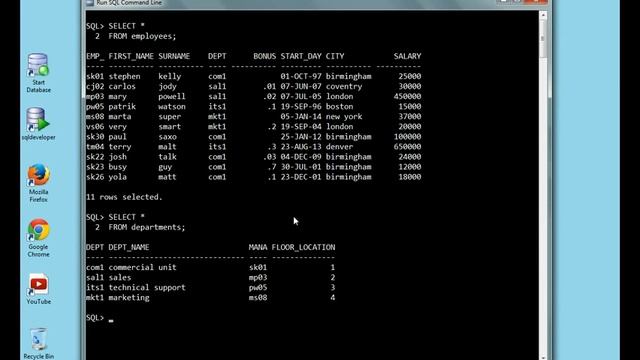Click the SALARY column header
This screenshot has width=640, height=360.
tap(407, 56)
